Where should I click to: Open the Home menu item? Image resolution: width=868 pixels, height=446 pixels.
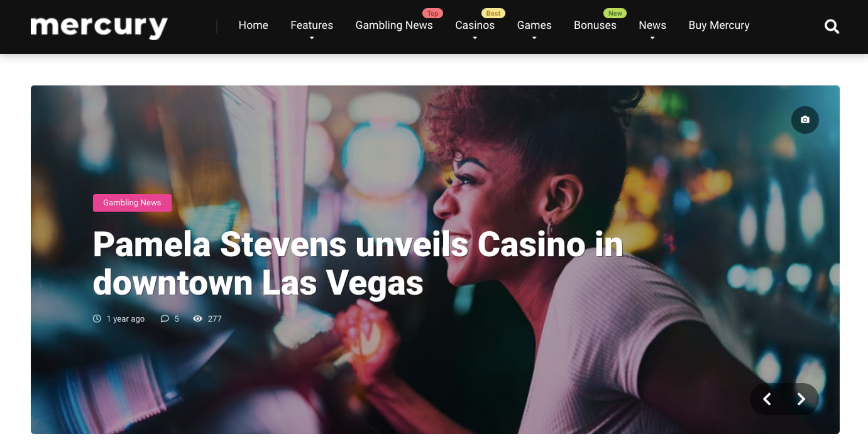click(253, 25)
